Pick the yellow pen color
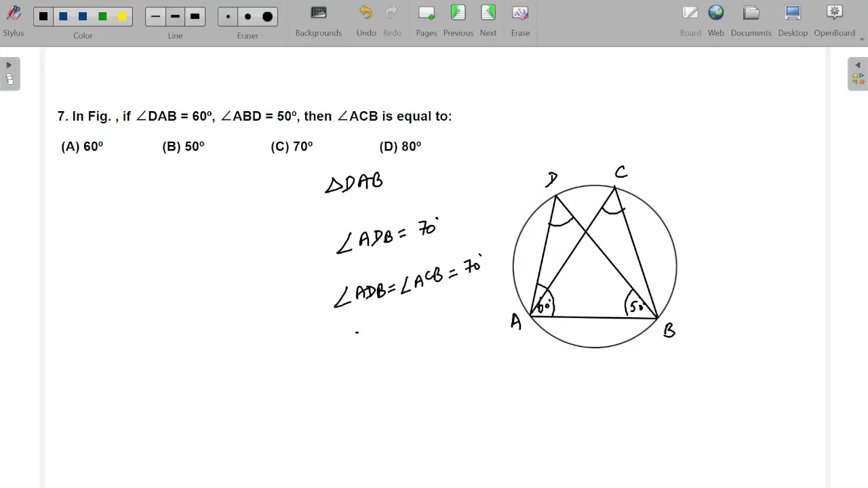 pos(122,16)
